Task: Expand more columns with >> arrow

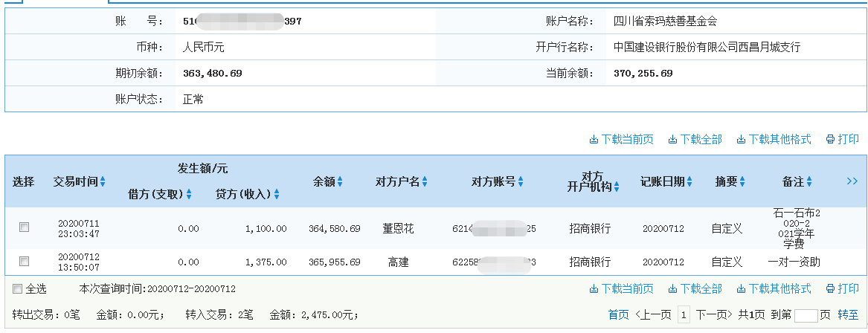Action: tap(852, 181)
